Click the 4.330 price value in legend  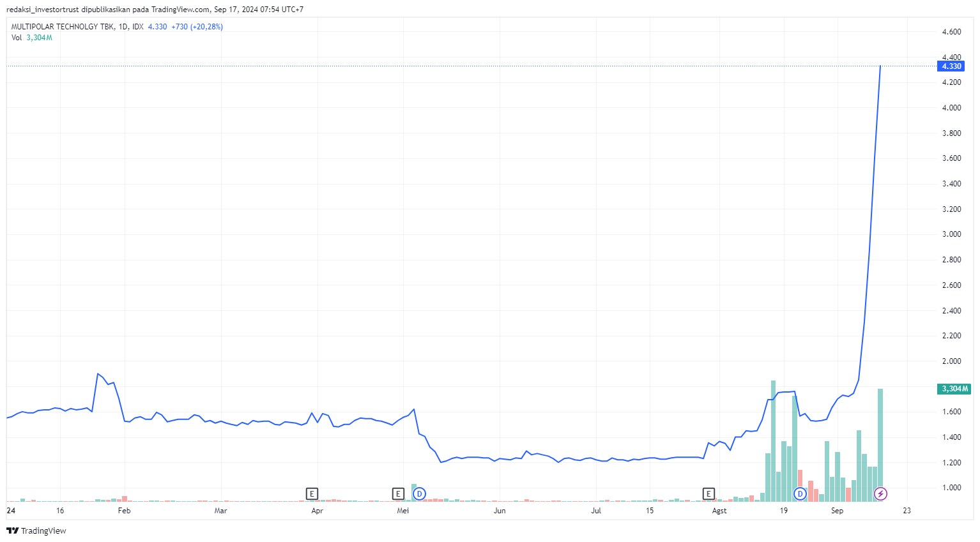click(x=157, y=27)
